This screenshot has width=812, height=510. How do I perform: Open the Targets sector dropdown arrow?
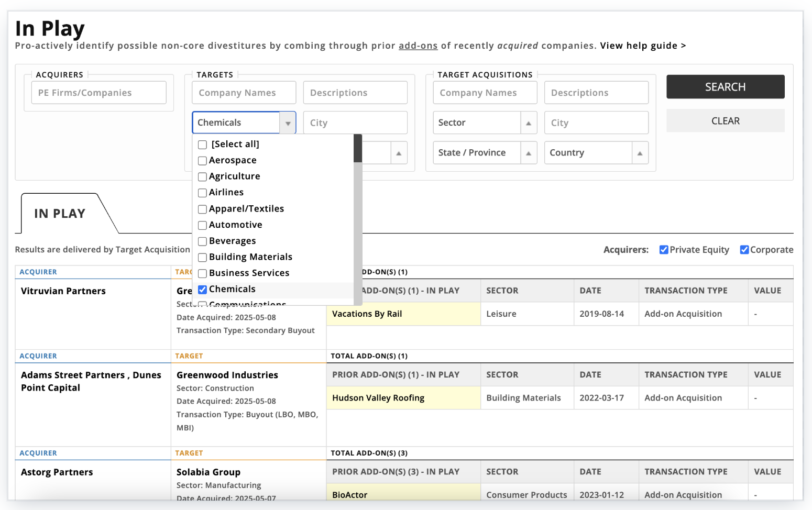coord(288,123)
